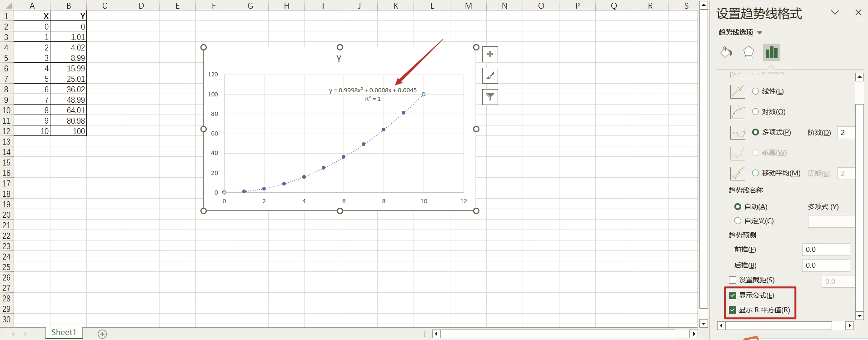The image size is (868, 340).
Task: Select cell B11 with value 80.98
Action: coord(68,120)
